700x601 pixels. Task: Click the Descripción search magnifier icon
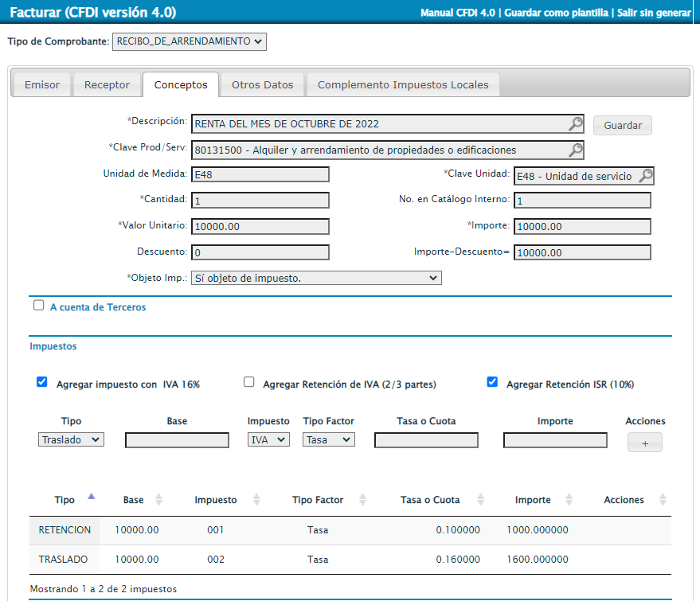tap(576, 123)
